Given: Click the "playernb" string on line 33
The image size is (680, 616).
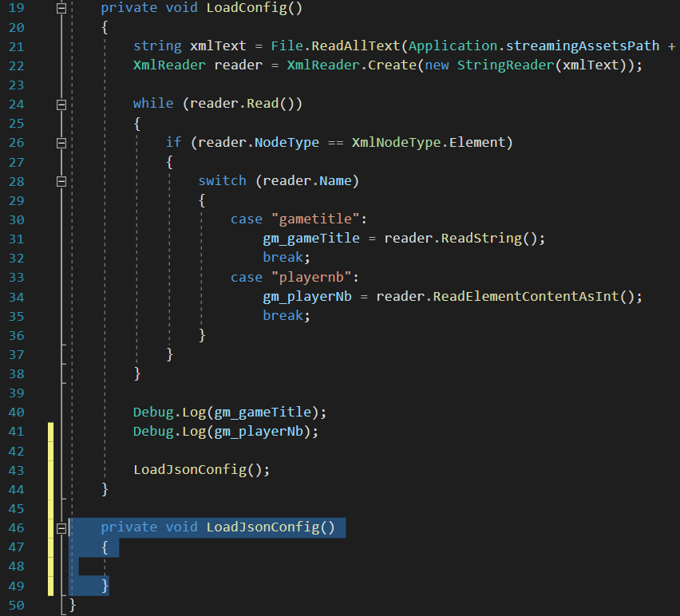Looking at the screenshot, I should coord(311,277).
